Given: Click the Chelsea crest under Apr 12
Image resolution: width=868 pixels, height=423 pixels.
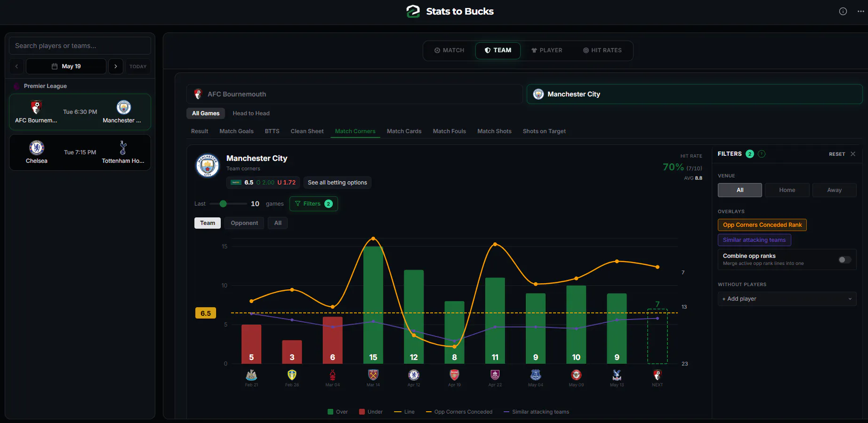Looking at the screenshot, I should point(414,375).
